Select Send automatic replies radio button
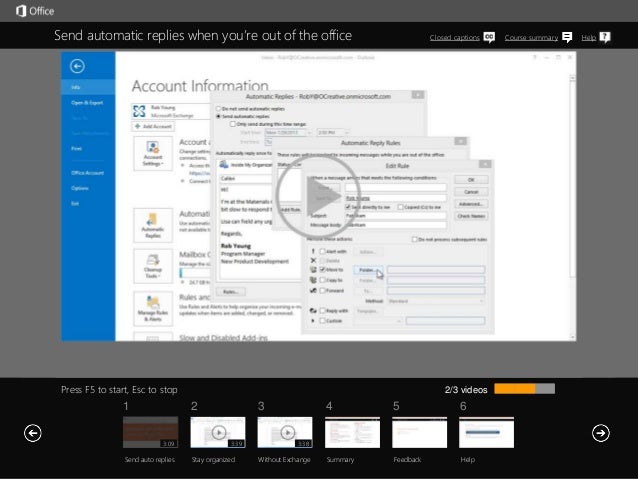638x479 pixels. [218, 116]
